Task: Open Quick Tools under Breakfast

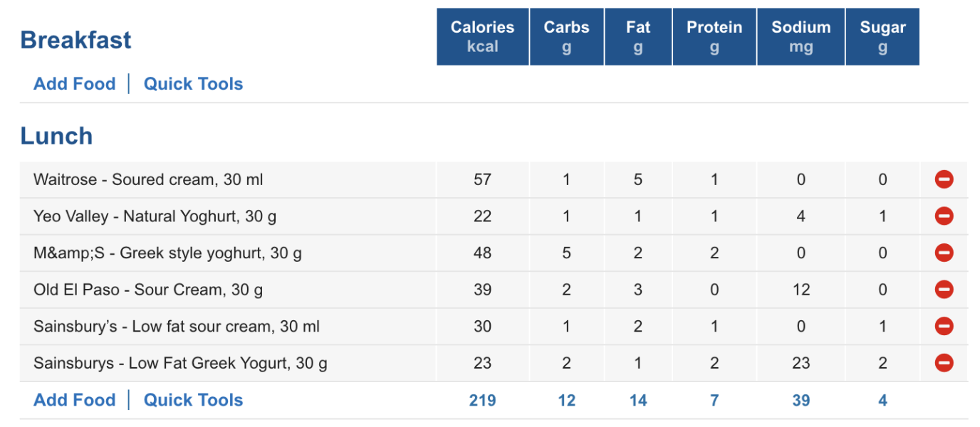Action: pos(193,83)
